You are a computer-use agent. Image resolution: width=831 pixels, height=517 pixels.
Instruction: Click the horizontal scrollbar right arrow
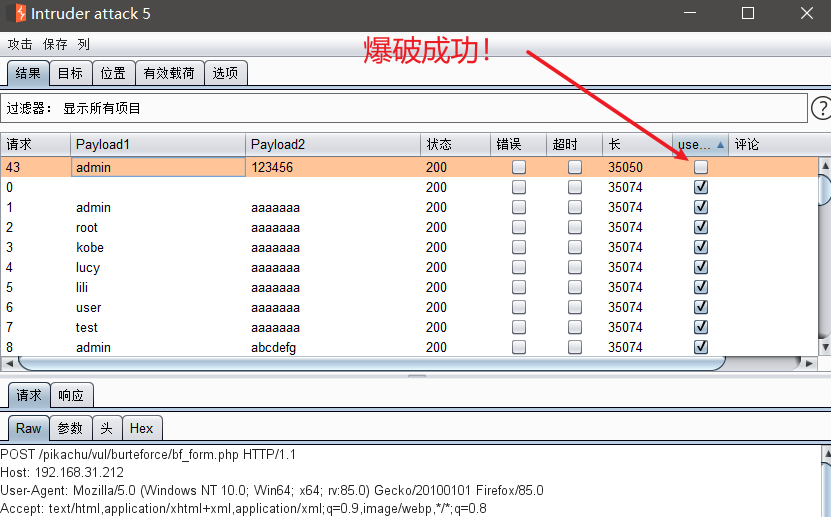[809, 363]
